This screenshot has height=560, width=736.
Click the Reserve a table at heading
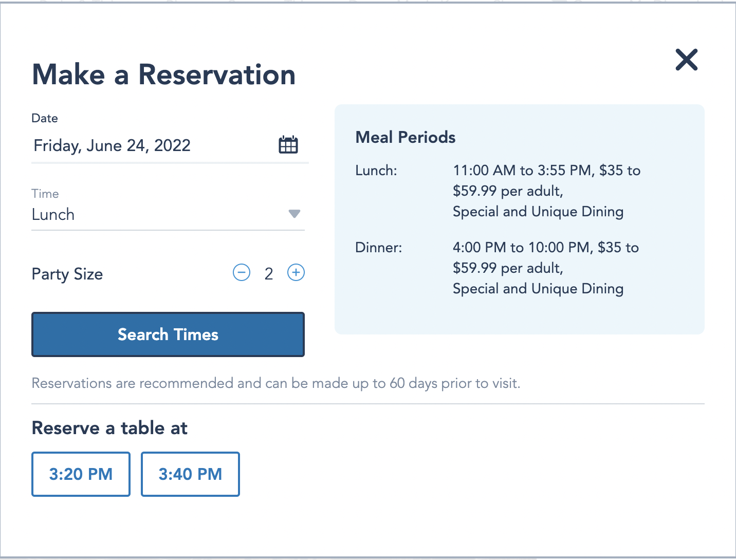coord(109,428)
